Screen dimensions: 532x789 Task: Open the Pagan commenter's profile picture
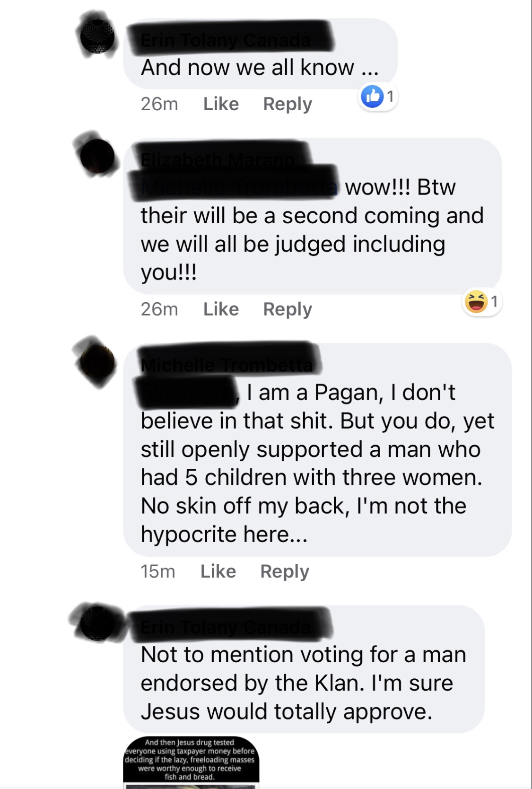coord(97,362)
